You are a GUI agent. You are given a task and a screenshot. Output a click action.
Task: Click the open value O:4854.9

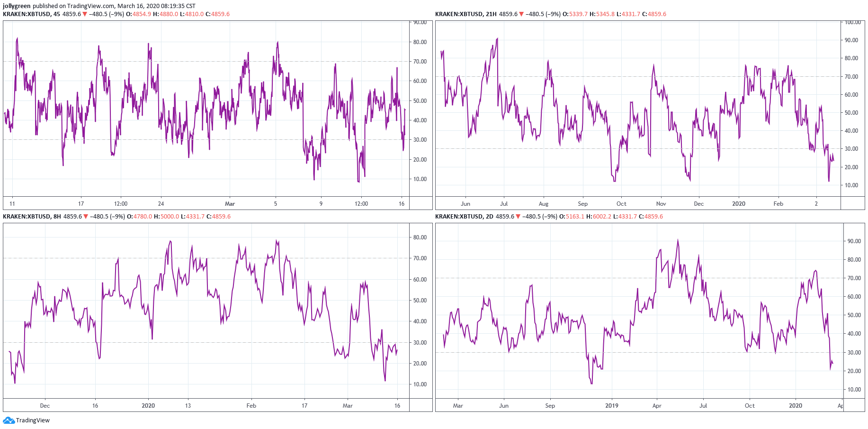click(139, 14)
